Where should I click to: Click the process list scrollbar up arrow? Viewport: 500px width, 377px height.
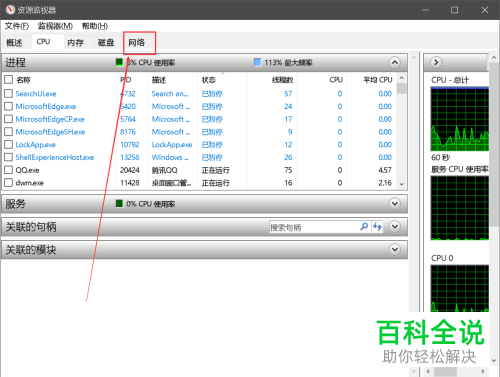coord(402,78)
